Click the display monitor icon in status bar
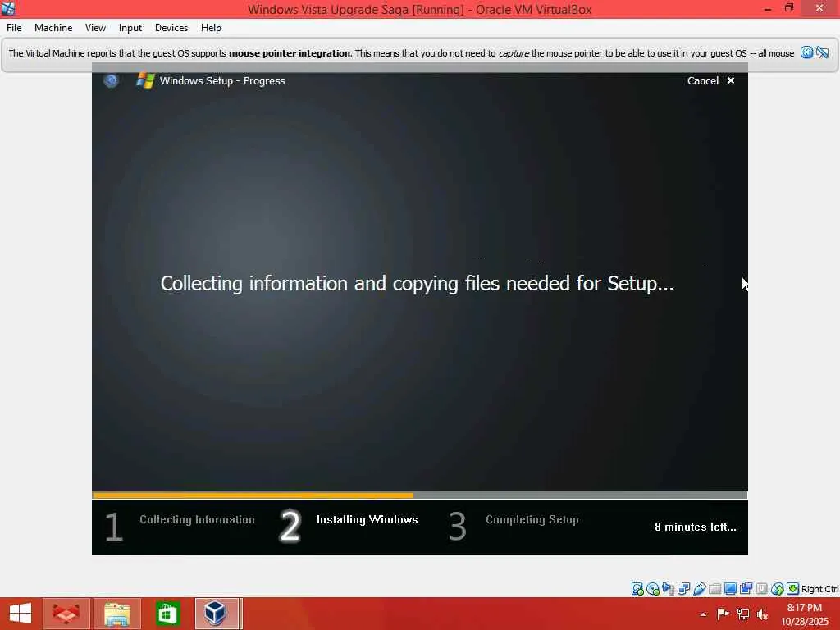The height and width of the screenshot is (630, 840). [730, 589]
